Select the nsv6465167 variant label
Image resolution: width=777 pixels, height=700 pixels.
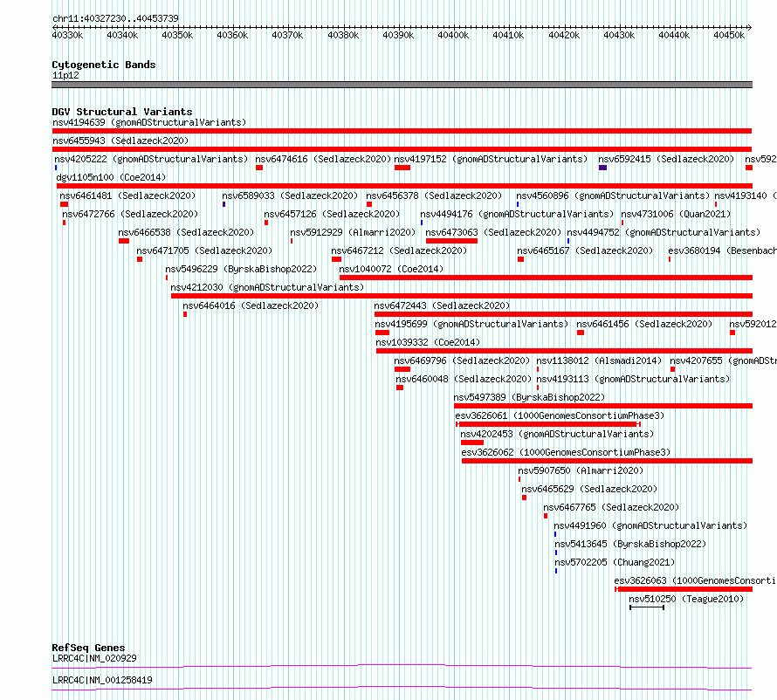[x=585, y=250]
